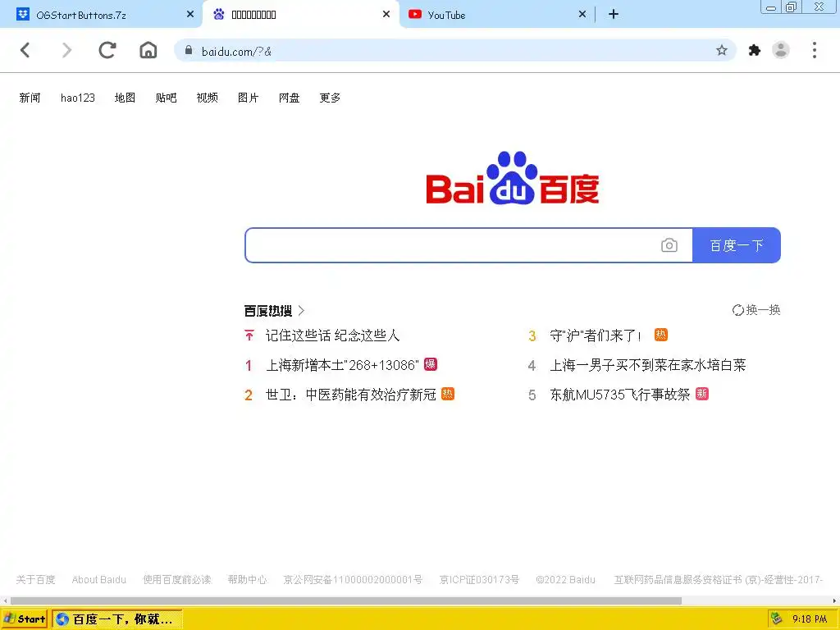Bookmark this page with the star icon
Viewport: 840px width, 630px height.
(722, 50)
